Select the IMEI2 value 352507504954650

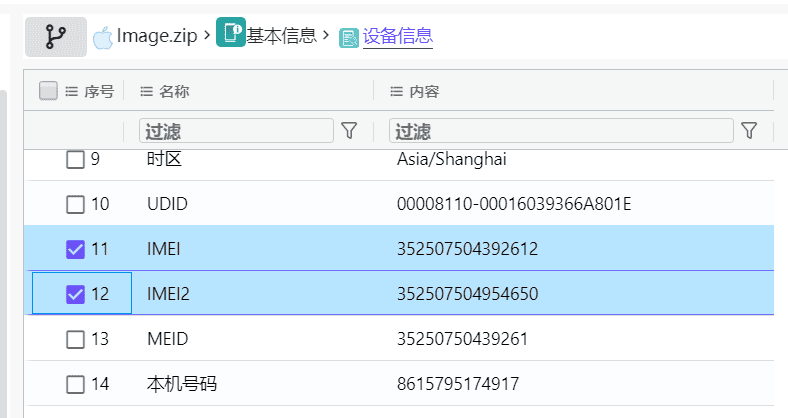click(x=467, y=293)
